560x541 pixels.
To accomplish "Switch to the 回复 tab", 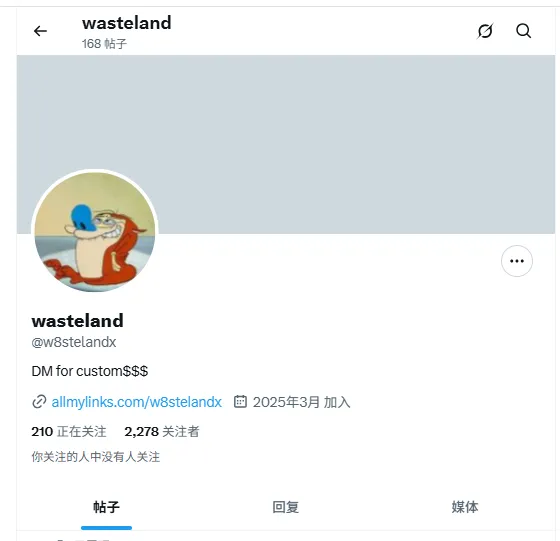I will pos(285,507).
